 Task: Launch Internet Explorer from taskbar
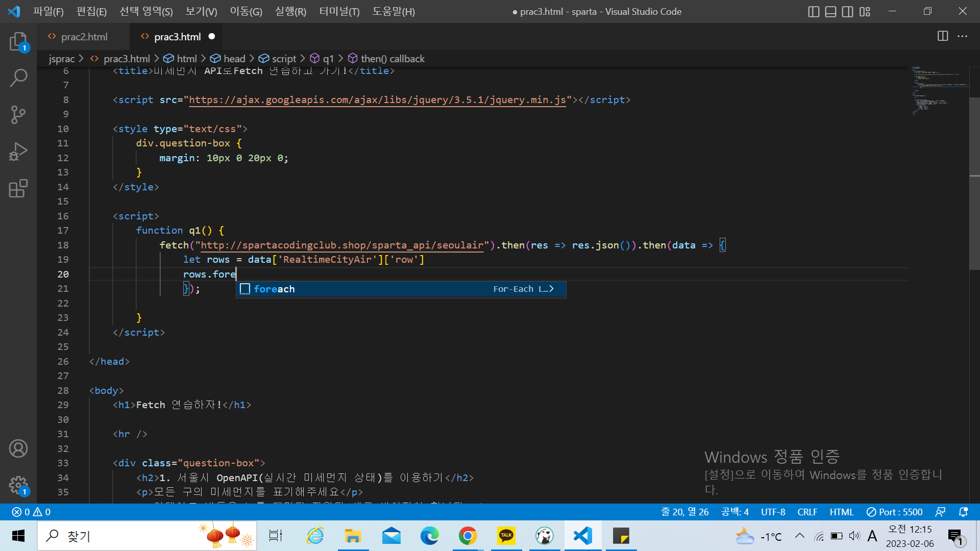click(314, 536)
